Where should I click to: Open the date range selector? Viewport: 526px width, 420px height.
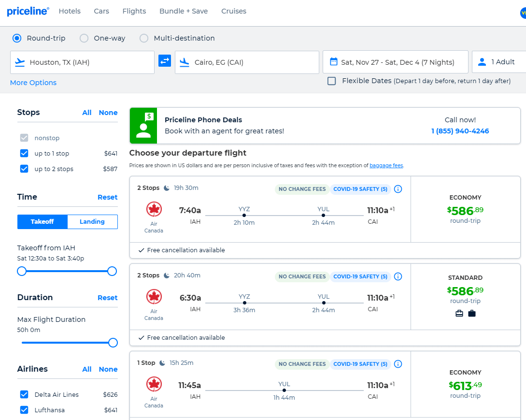395,62
